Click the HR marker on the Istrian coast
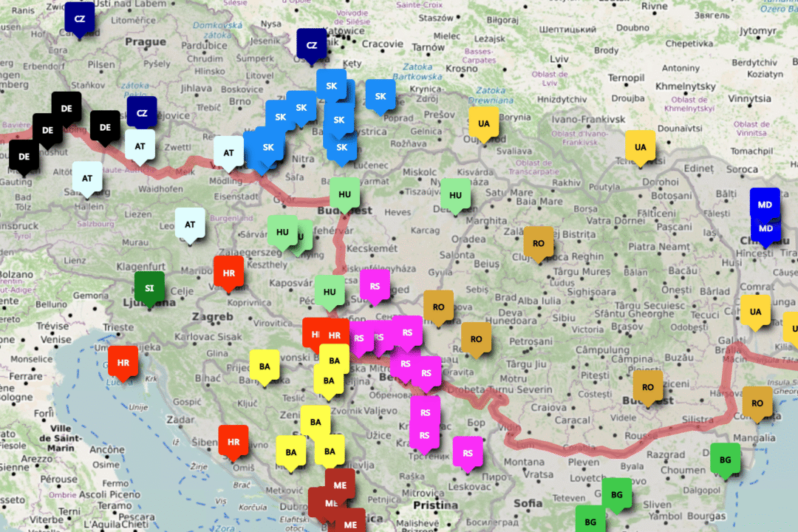This screenshot has height=532, width=798. 122,362
